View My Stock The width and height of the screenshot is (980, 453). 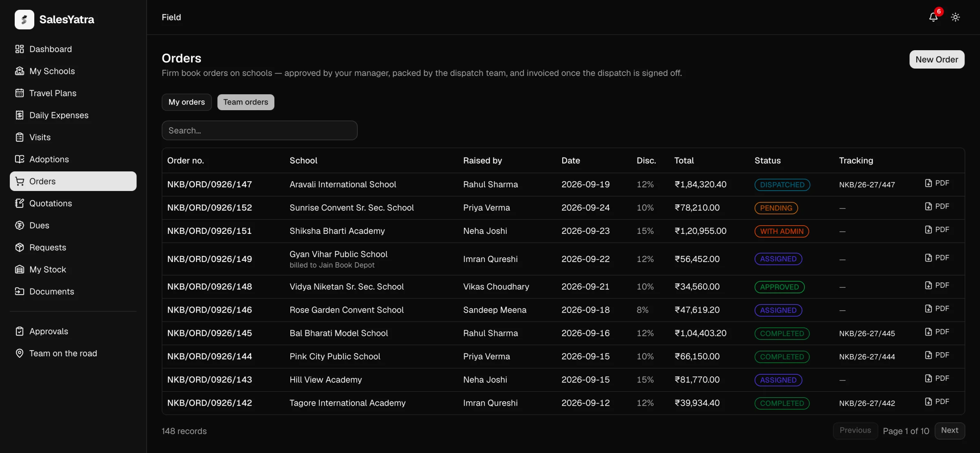pyautogui.click(x=73, y=269)
